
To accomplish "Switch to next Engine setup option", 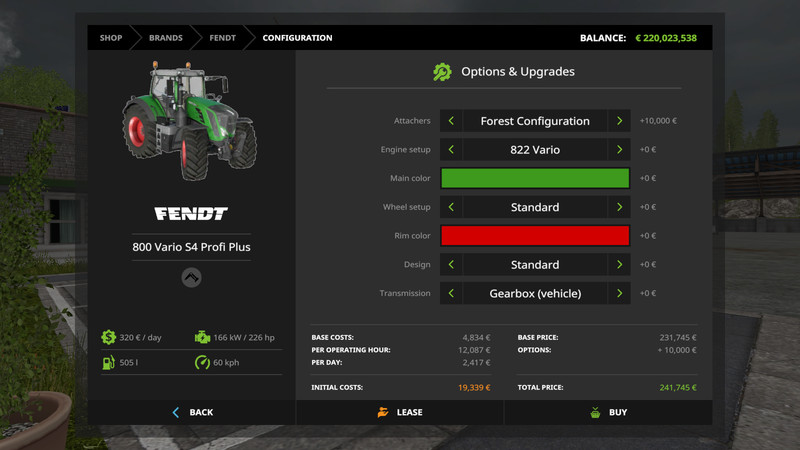I will (x=619, y=150).
